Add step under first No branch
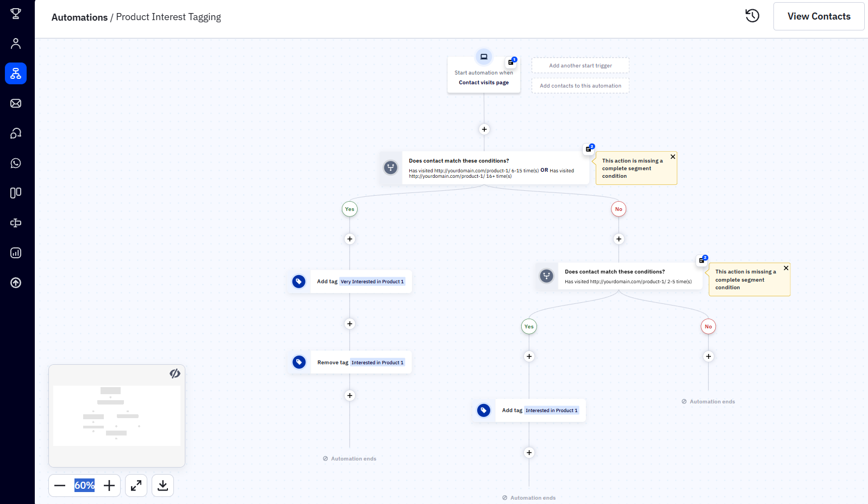868x504 pixels. point(619,239)
